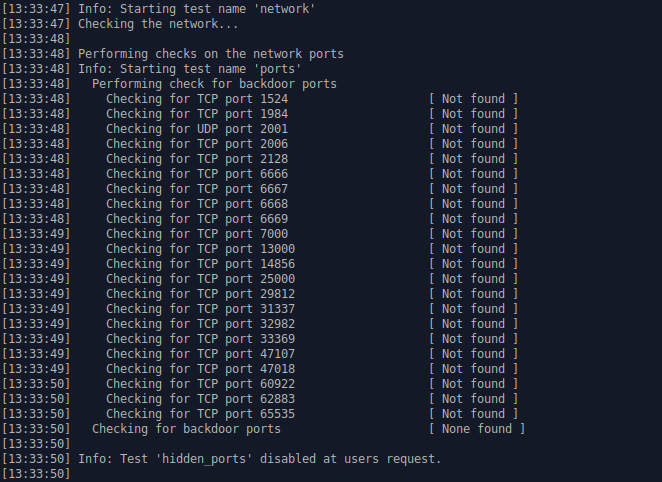Click 'Performing checks on the network ports' text
Viewport: 662px width, 482px height.
tap(211, 54)
